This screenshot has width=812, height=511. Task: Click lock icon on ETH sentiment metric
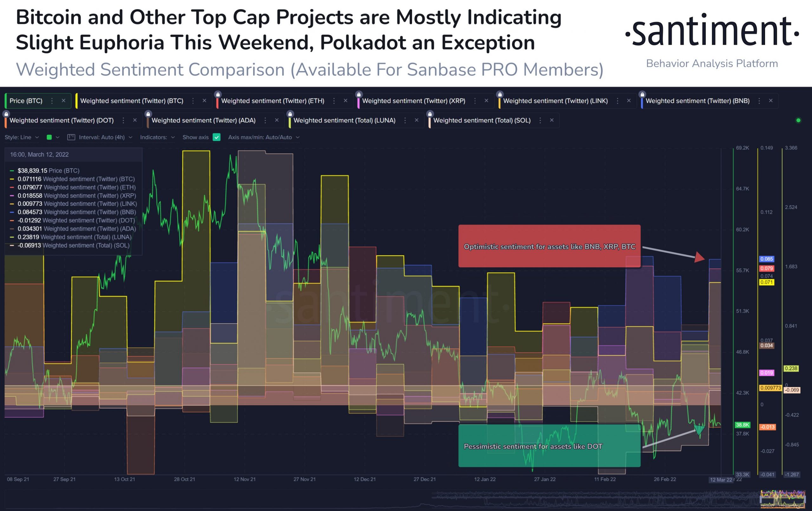click(218, 95)
